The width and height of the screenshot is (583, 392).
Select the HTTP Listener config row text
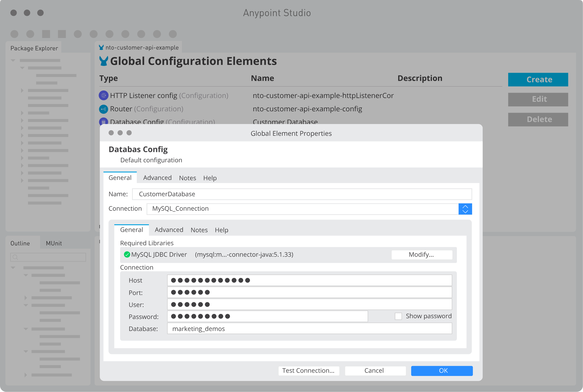(169, 95)
